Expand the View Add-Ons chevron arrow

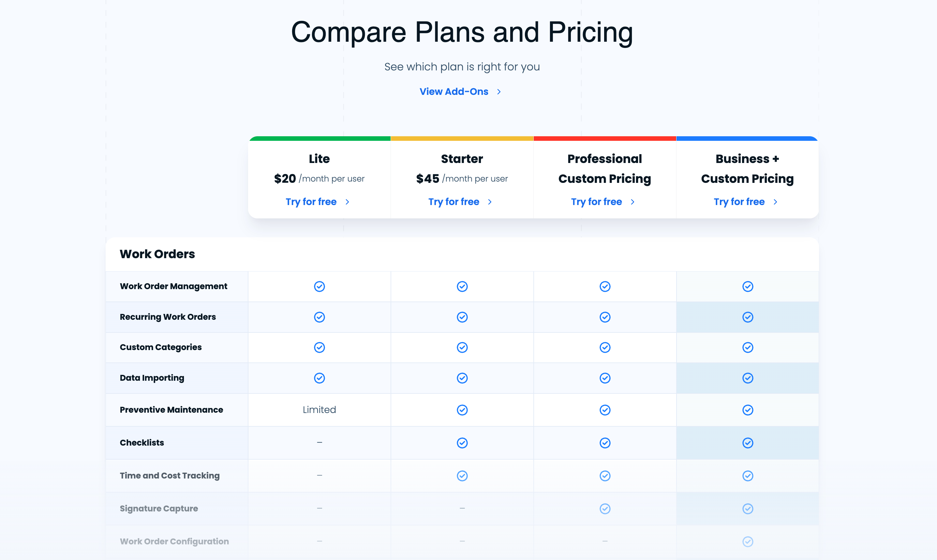pyautogui.click(x=498, y=91)
